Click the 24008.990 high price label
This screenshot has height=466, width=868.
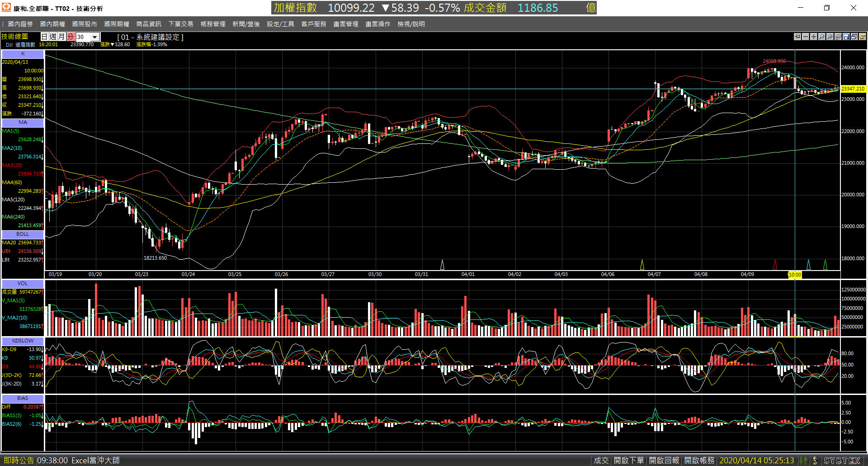pyautogui.click(x=774, y=61)
